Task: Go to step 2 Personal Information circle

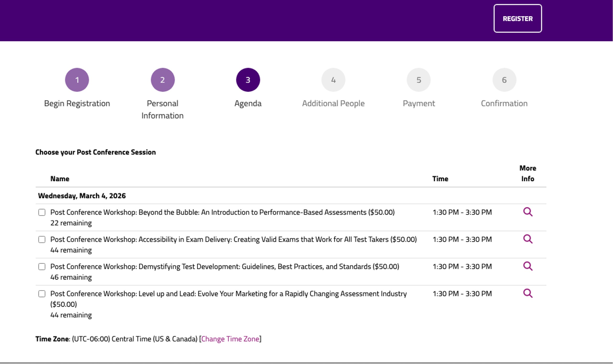Action: point(163,80)
